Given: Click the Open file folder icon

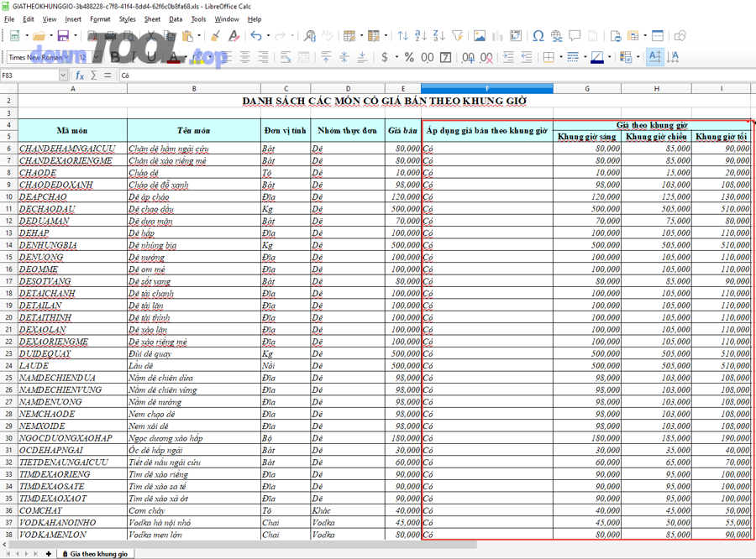Looking at the screenshot, I should [x=39, y=35].
